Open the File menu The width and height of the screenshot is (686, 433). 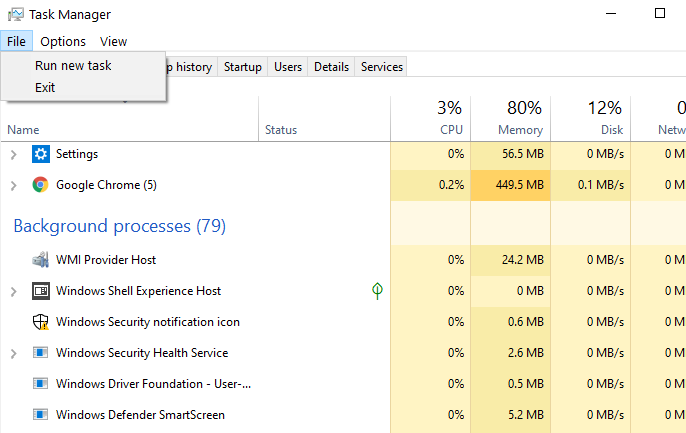[x=16, y=41]
